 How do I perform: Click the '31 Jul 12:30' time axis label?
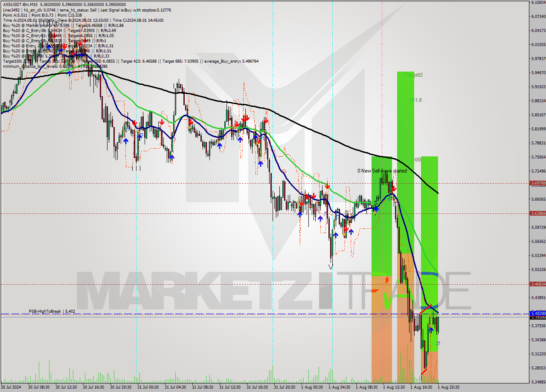(230, 387)
